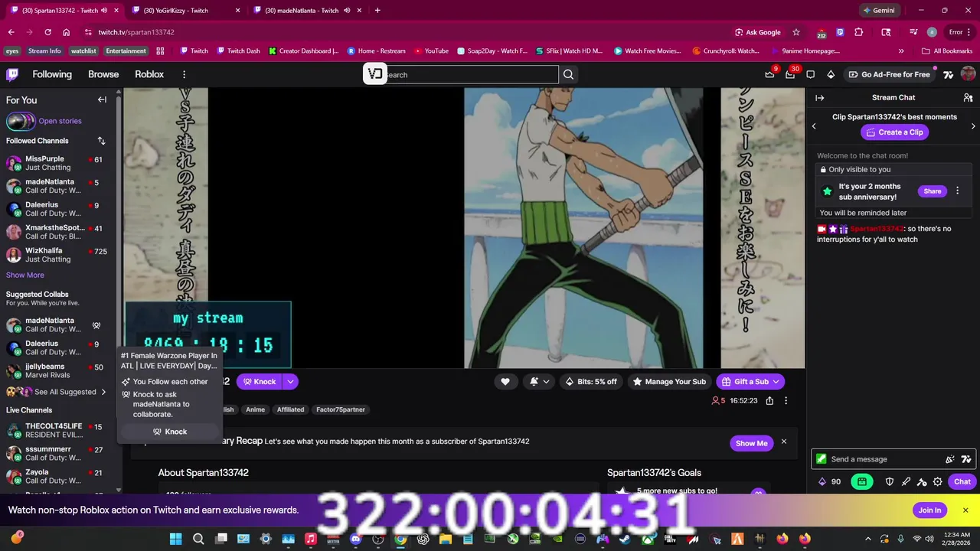Open Open stories link
Screen dimensions: 980x551
click(60, 121)
